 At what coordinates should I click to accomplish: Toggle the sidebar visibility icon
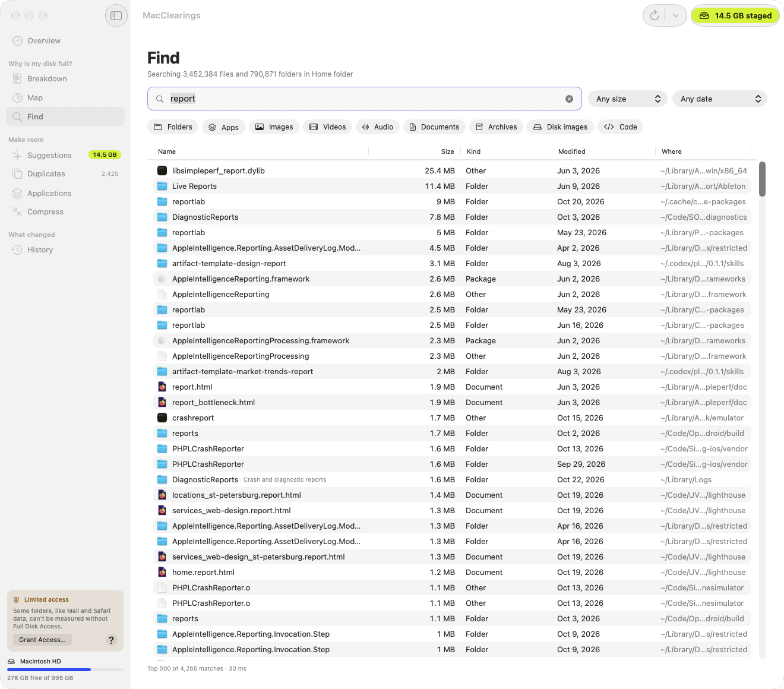[x=116, y=15]
